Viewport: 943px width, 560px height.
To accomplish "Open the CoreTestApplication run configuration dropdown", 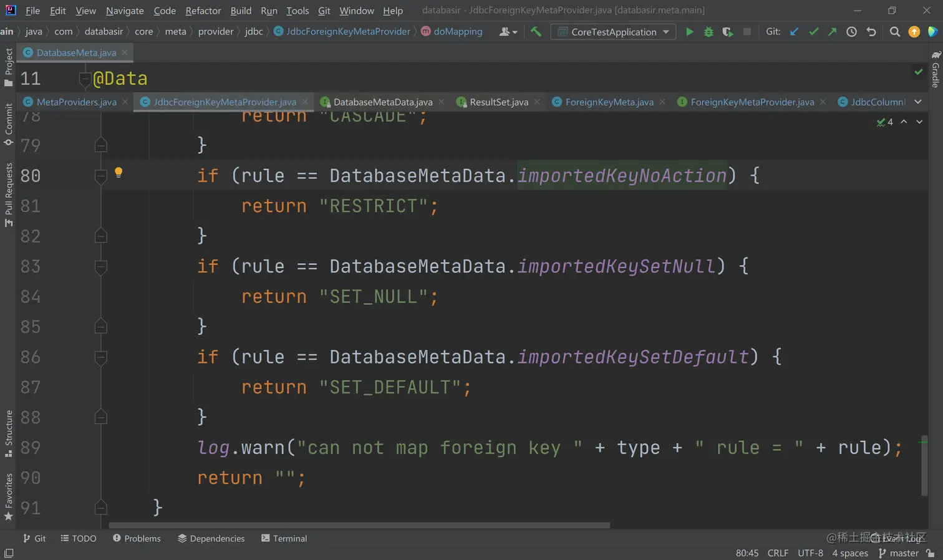I will 613,32.
